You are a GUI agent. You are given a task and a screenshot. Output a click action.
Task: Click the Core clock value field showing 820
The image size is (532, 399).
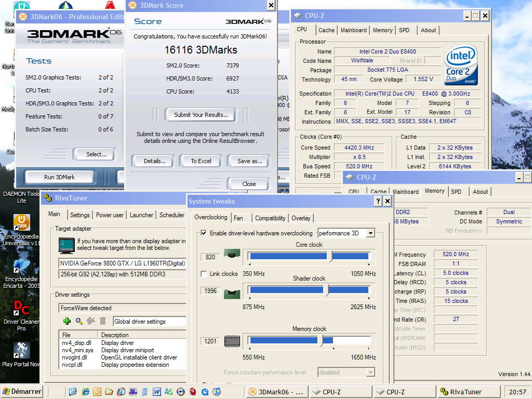[x=210, y=257]
